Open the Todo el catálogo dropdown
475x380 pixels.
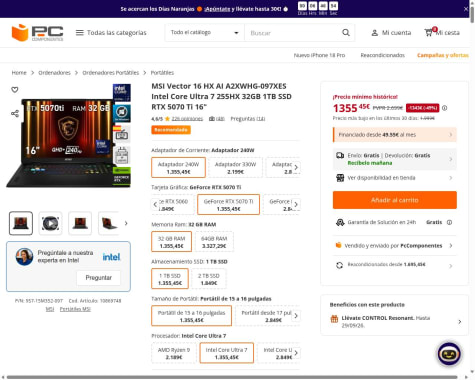(204, 33)
